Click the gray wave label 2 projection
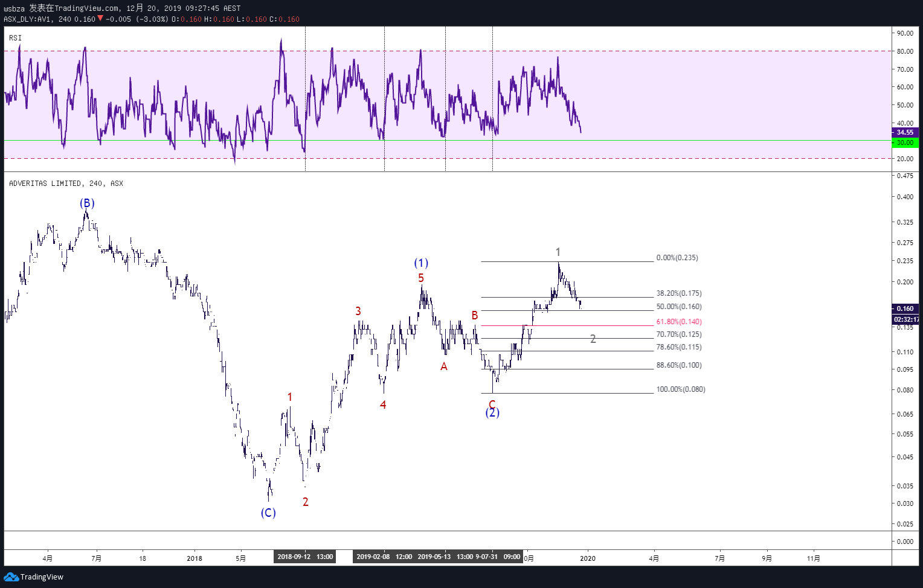Image resolution: width=923 pixels, height=588 pixels. click(x=593, y=339)
